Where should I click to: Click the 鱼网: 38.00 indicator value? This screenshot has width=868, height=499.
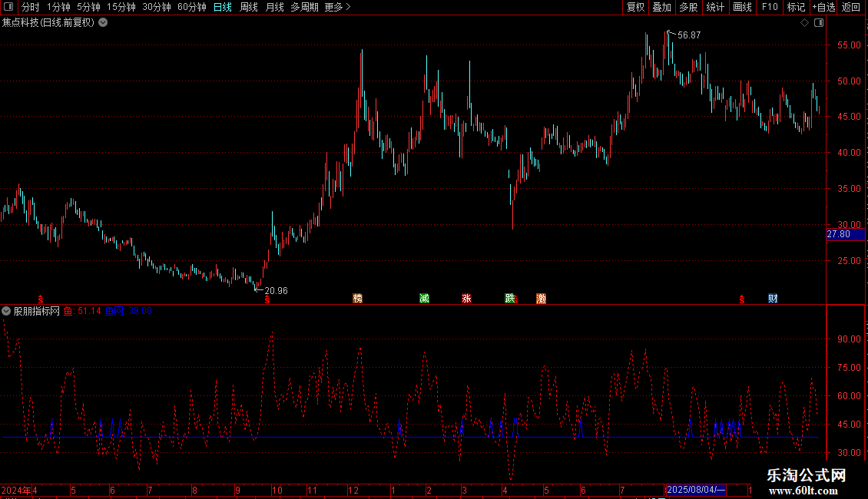[128, 311]
